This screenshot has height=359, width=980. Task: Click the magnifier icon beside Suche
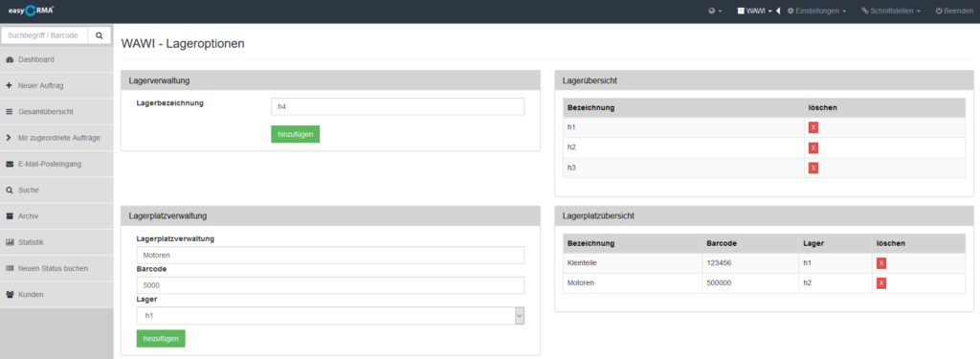click(x=10, y=191)
